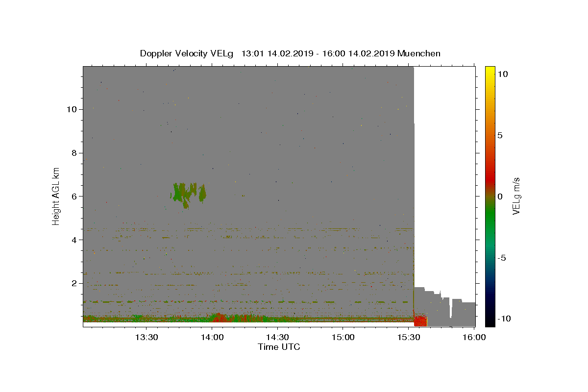
Task: Click the 'Time UTC' axis label
Action: [279, 347]
